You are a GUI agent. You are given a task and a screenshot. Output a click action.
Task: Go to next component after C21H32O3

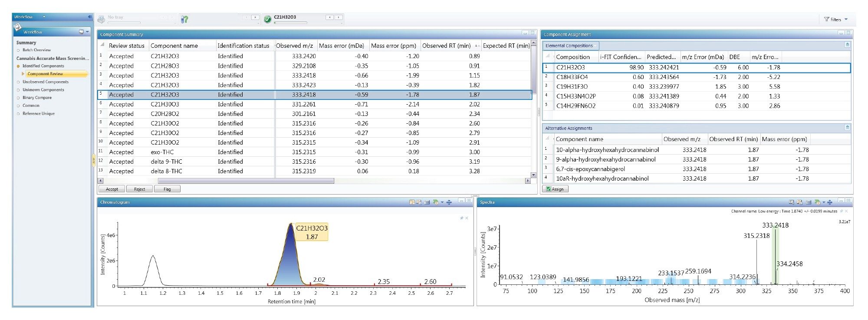click(x=339, y=17)
